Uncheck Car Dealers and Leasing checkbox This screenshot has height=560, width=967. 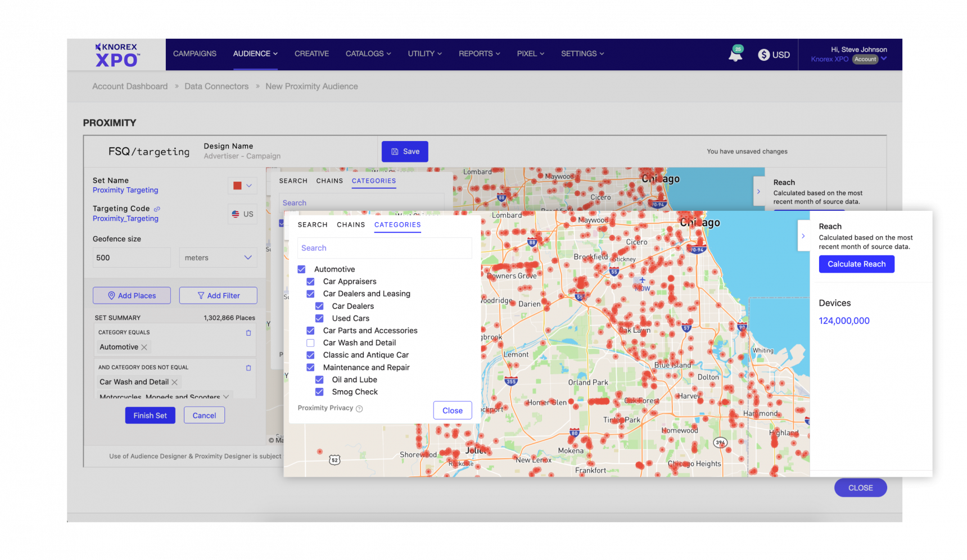[x=310, y=294]
